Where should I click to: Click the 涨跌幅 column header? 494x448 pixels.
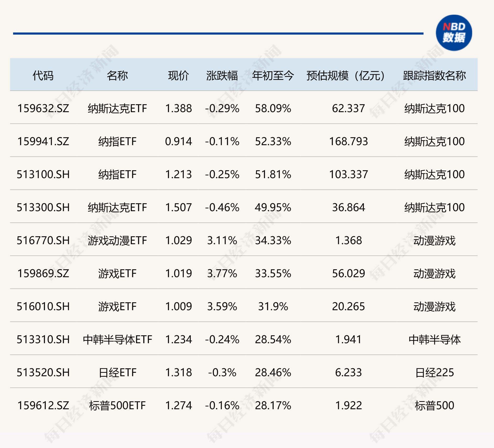[222, 76]
